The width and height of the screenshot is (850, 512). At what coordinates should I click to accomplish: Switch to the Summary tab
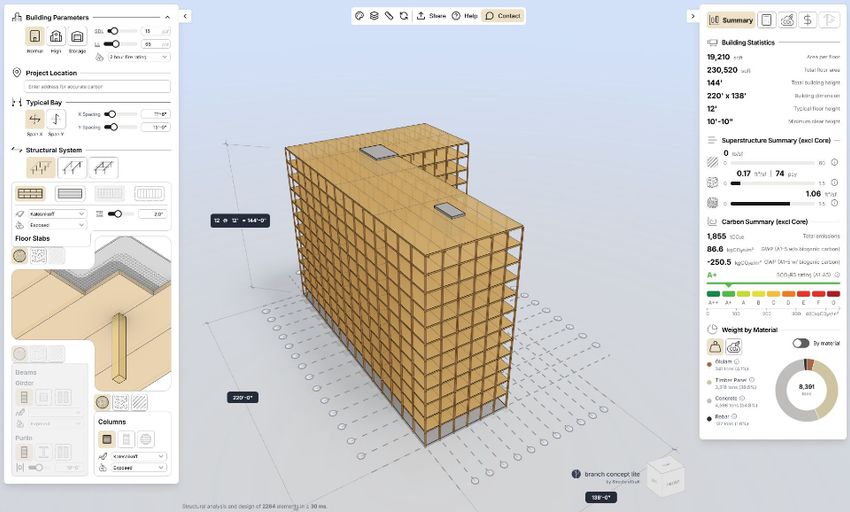click(731, 20)
